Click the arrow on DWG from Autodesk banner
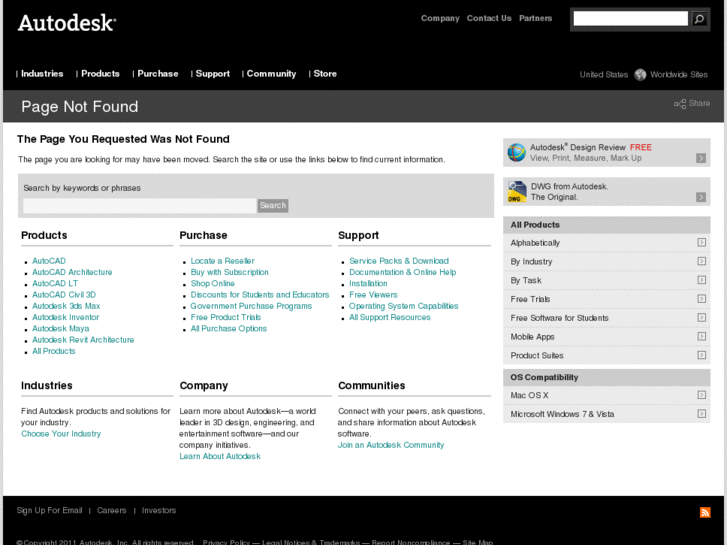Viewport: 727px width, 545px height. coord(701,197)
